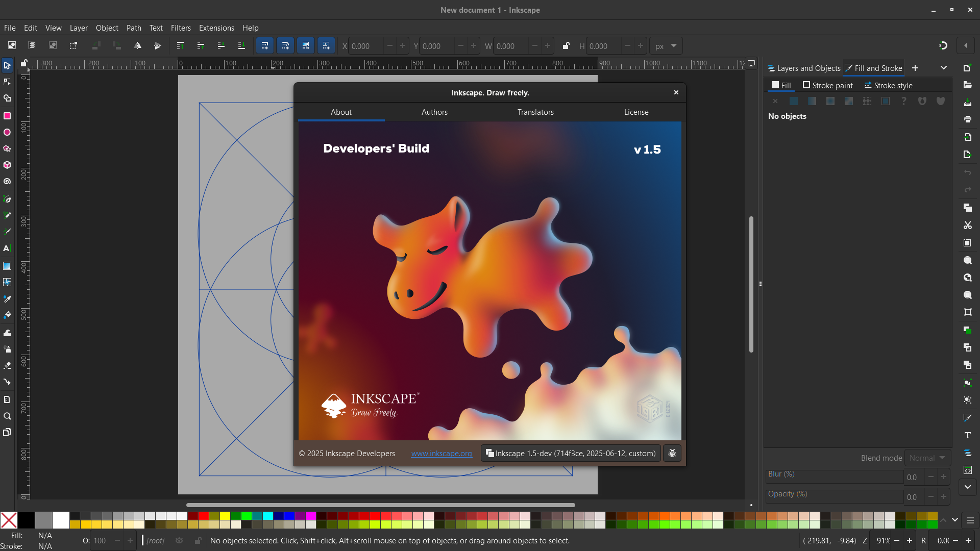Image resolution: width=980 pixels, height=551 pixels.
Task: Toggle scale rounded corners with rectangles
Action: click(x=285, y=46)
